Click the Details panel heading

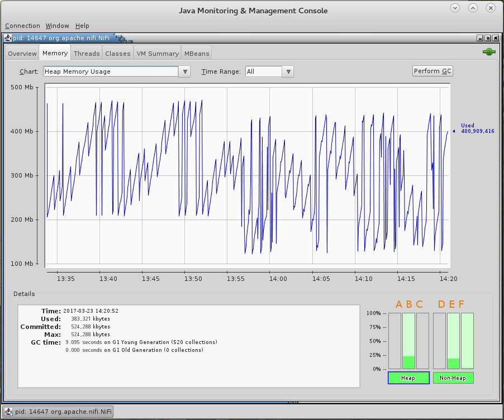tap(24, 294)
